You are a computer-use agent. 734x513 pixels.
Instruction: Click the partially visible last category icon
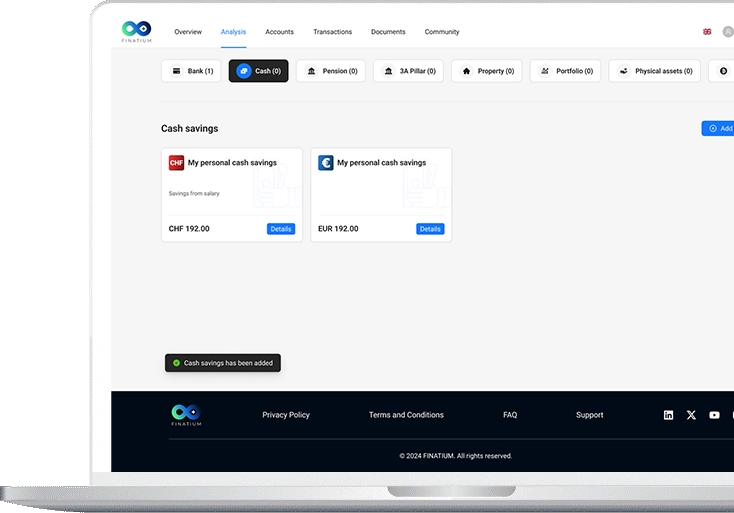[724, 71]
